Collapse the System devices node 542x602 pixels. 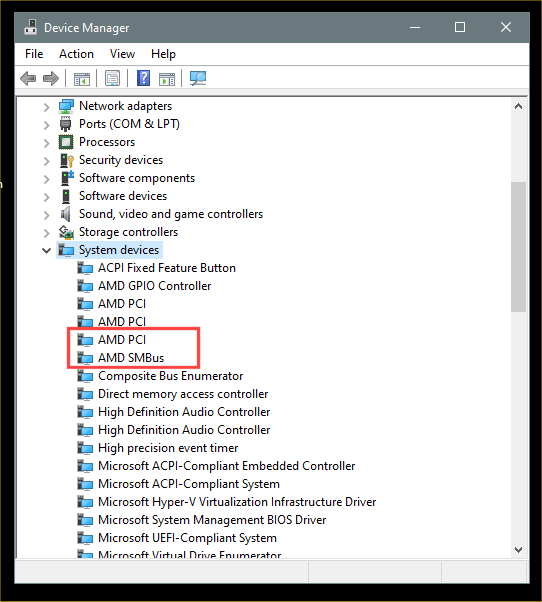click(x=46, y=251)
